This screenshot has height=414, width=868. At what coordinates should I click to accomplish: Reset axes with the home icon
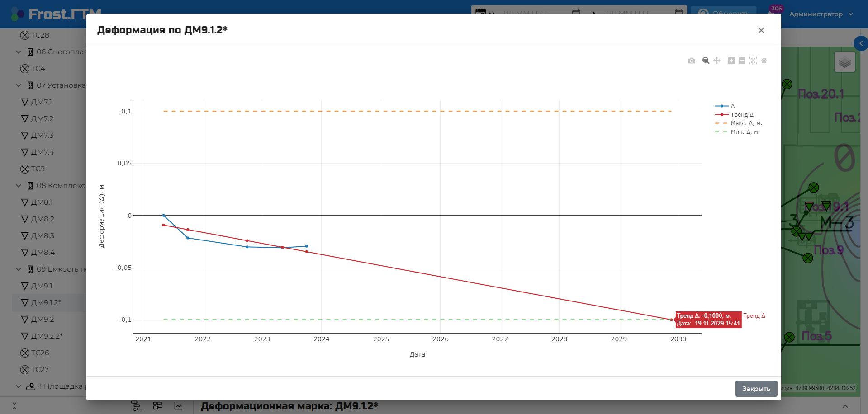764,61
